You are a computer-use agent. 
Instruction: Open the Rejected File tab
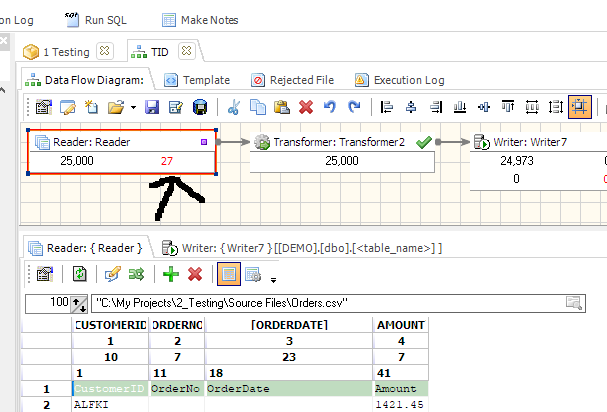point(292,80)
